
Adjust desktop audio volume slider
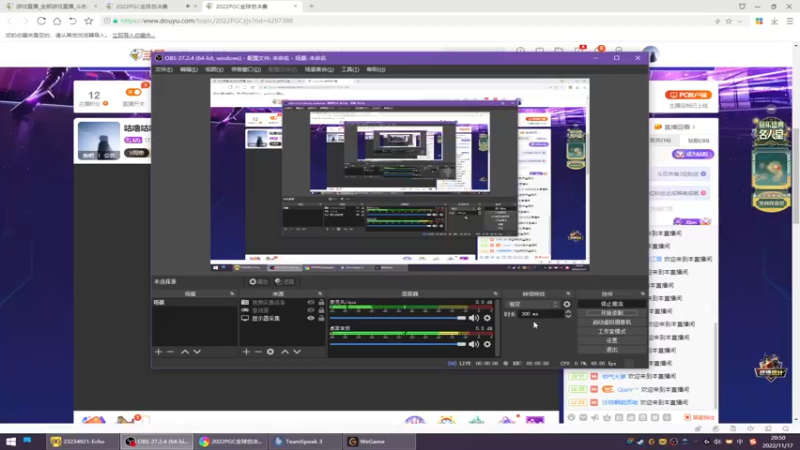[398, 344]
